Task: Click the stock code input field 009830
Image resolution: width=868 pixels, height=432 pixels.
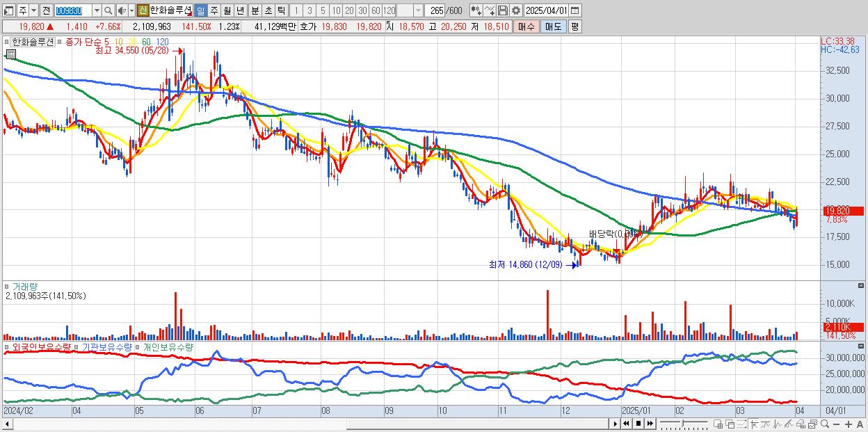Action: pos(73,10)
